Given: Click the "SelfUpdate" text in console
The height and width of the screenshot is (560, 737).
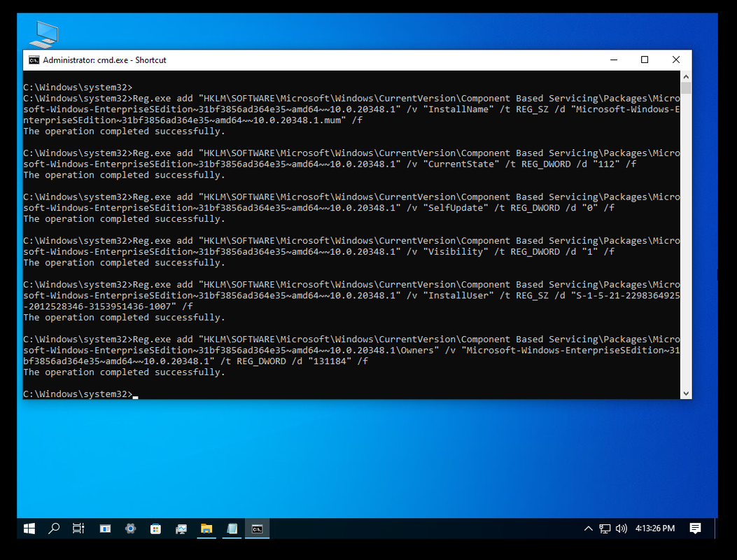Looking at the screenshot, I should pyautogui.click(x=456, y=208).
